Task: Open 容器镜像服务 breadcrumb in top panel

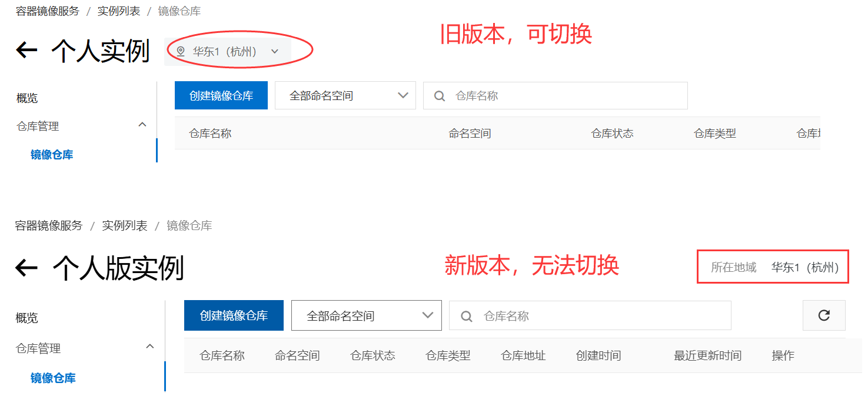Action: [x=47, y=11]
